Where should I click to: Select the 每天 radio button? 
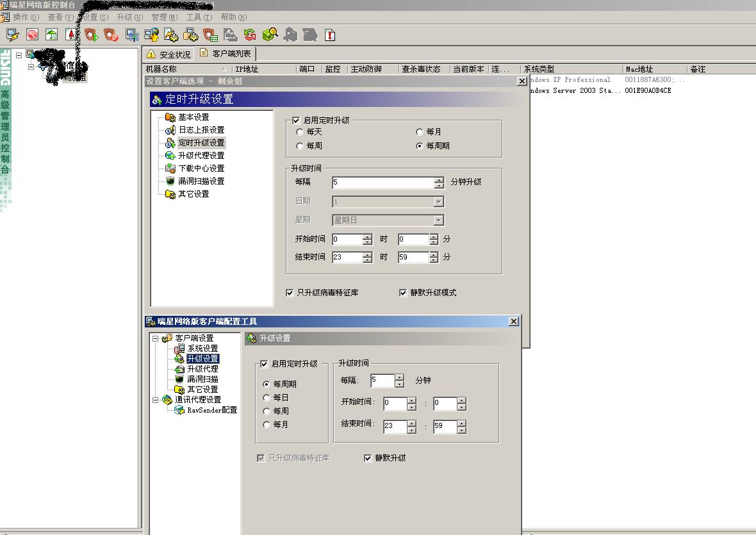pos(300,132)
